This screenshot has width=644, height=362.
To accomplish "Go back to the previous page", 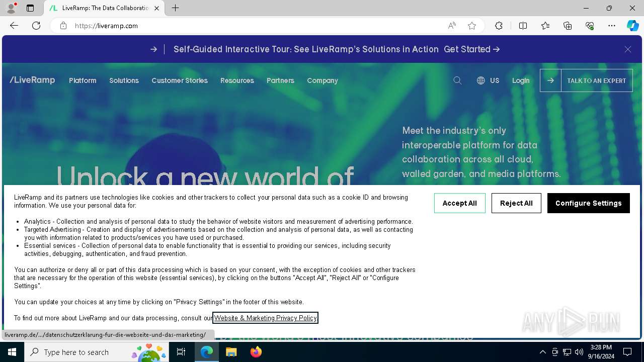I will [14, 26].
